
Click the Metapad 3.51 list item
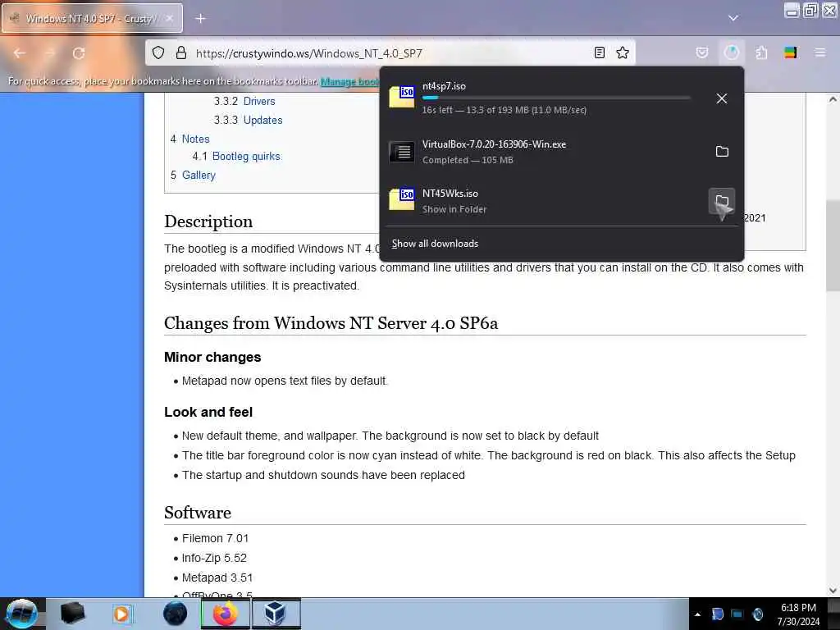pyautogui.click(x=217, y=577)
